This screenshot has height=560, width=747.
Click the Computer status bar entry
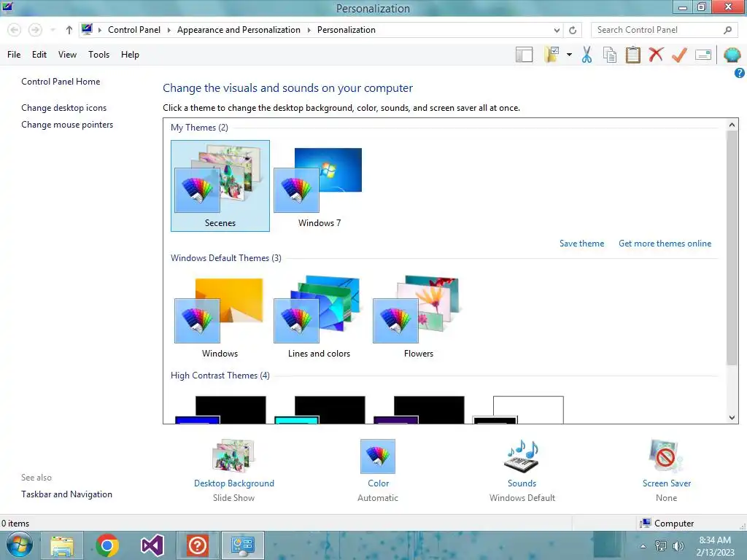click(667, 524)
